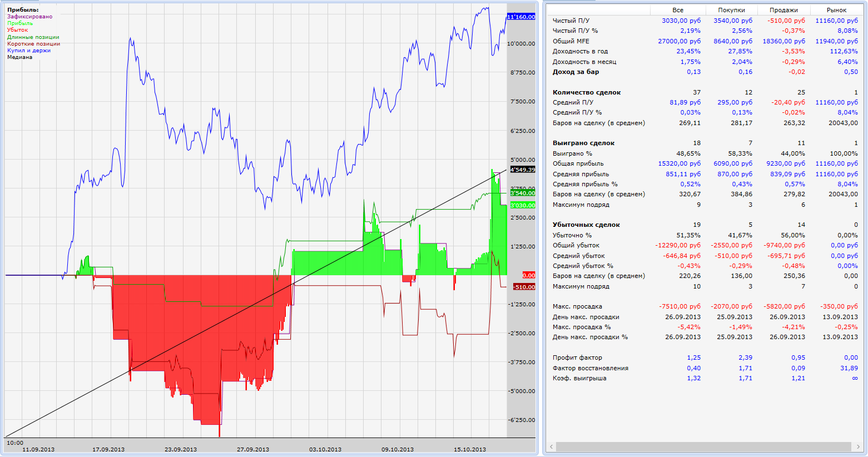868x457 pixels.
Task: Click the 31,89 recovery factor for Рынок
Action: [849, 368]
